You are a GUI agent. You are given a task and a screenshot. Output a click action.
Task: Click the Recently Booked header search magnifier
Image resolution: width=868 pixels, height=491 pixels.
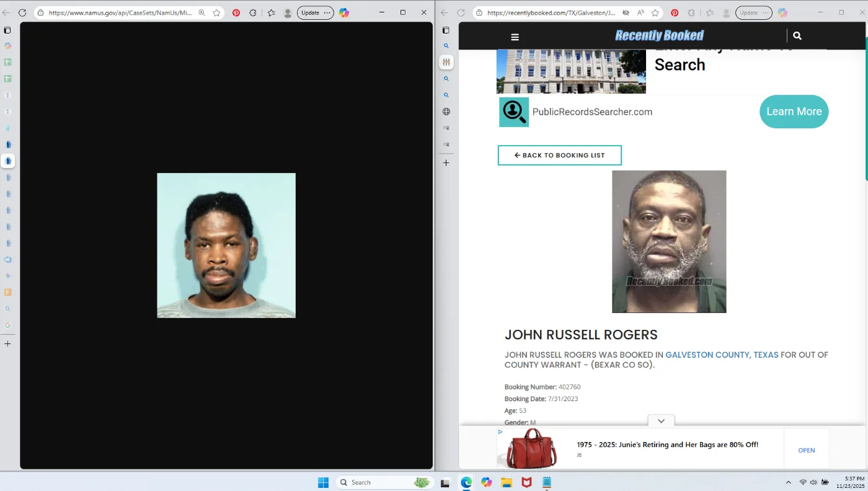tap(797, 36)
